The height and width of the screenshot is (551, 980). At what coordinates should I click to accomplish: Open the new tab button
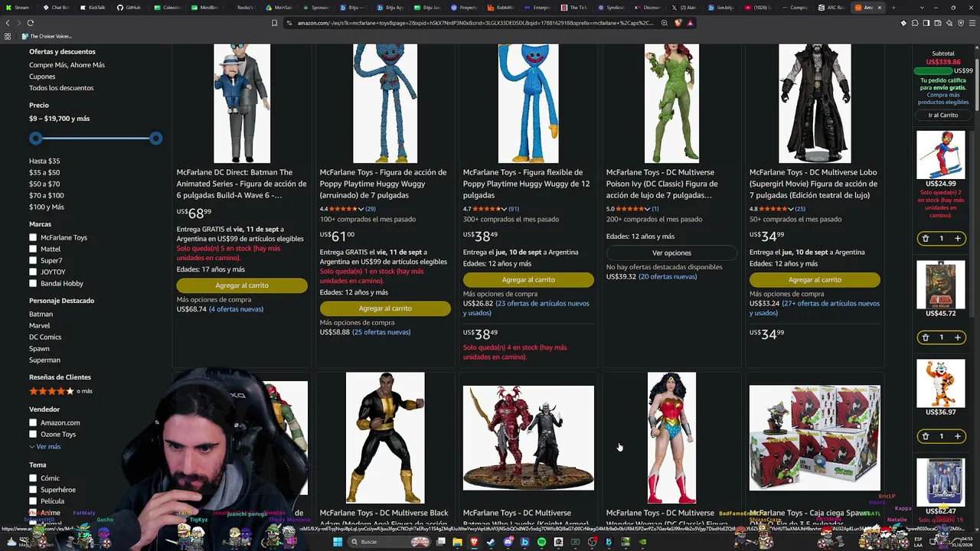pos(893,8)
